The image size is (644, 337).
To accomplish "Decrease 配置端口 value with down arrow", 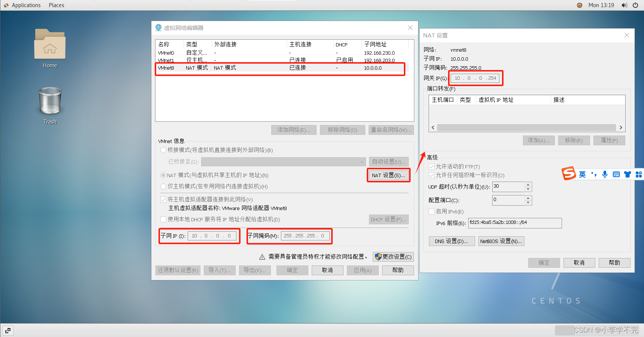I will tap(528, 203).
